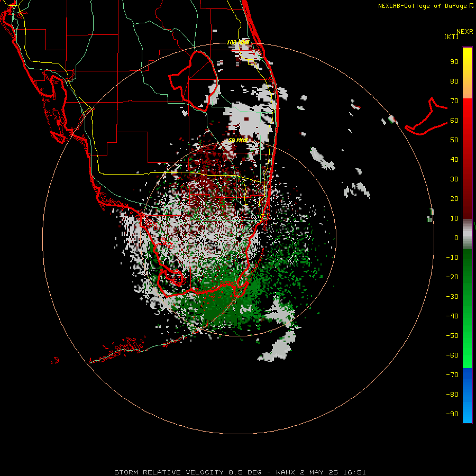This screenshot has width=476, height=476.
Task: Select the 70 value on velocity scale
Action: [x=454, y=101]
